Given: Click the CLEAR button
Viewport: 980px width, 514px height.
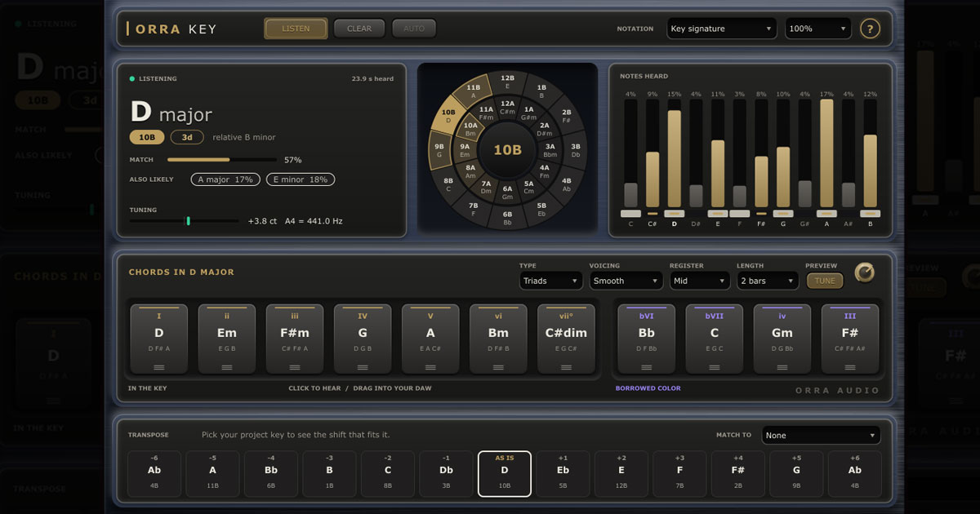Looking at the screenshot, I should pos(359,29).
